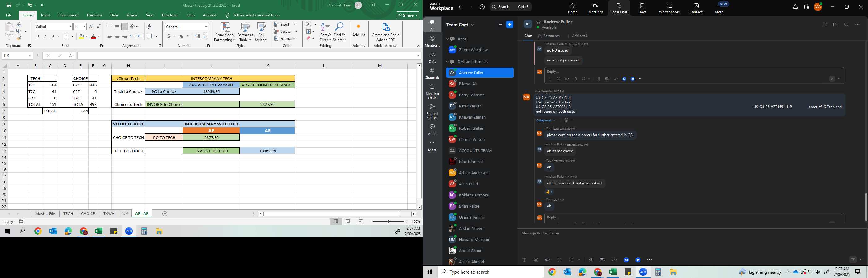This screenshot has width=868, height=278.
Task: Select Normal view button in Excel status bar
Action: (336, 221)
